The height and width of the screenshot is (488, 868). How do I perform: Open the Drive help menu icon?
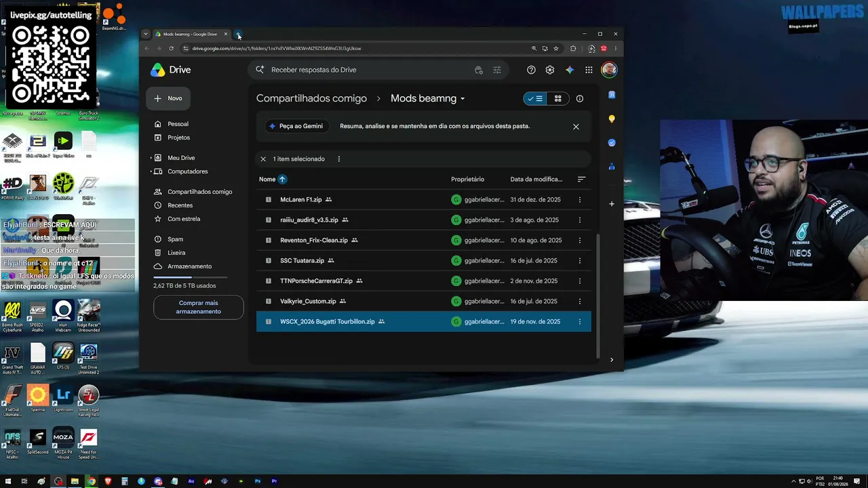point(531,70)
